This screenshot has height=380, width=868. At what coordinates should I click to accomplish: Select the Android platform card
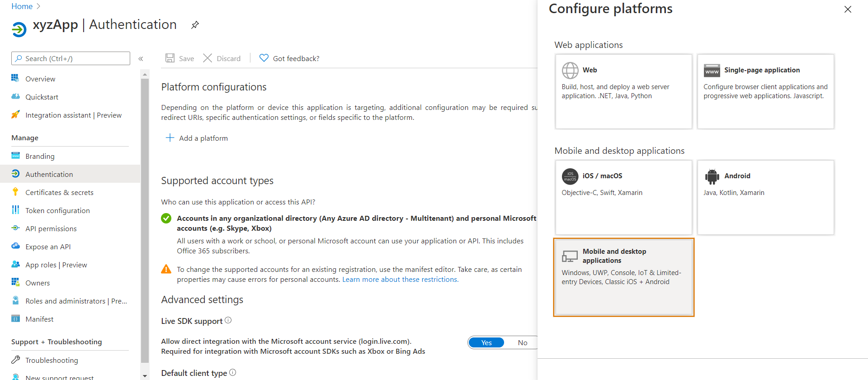click(765, 197)
